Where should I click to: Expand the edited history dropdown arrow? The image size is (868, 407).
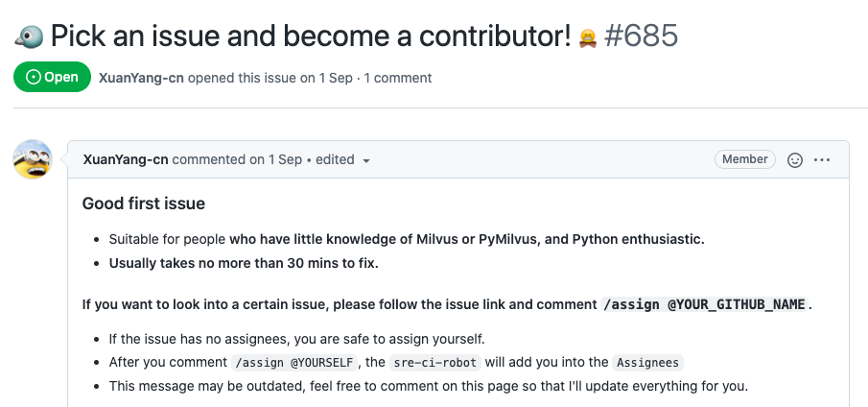366,160
